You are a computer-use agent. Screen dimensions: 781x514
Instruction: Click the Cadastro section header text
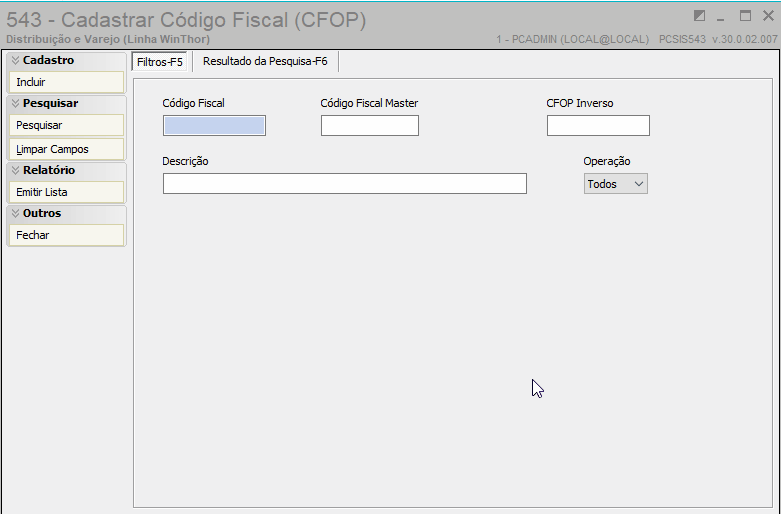pyautogui.click(x=48, y=60)
